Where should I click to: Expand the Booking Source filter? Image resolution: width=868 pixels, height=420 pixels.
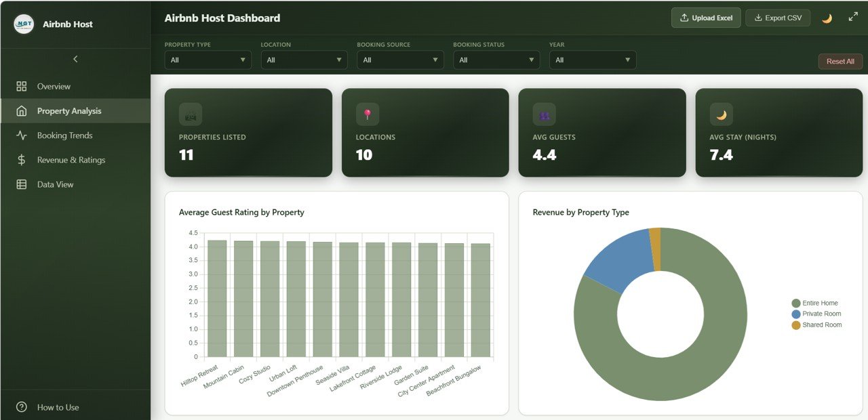[x=400, y=60]
